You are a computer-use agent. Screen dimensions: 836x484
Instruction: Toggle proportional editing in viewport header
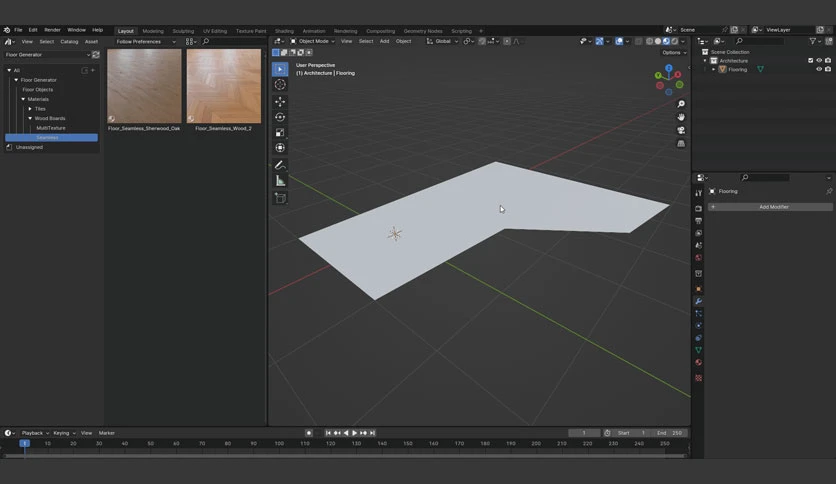(x=507, y=41)
